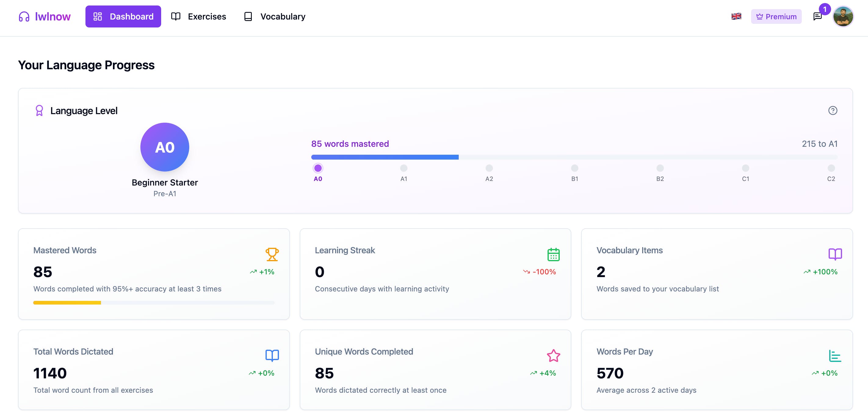
Task: Open the user profile avatar
Action: 843,16
